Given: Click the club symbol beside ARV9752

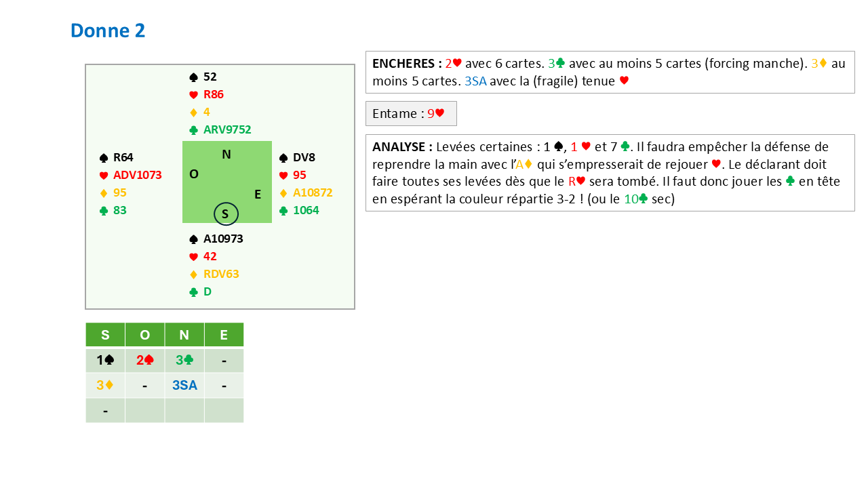Looking at the screenshot, I should click(193, 130).
